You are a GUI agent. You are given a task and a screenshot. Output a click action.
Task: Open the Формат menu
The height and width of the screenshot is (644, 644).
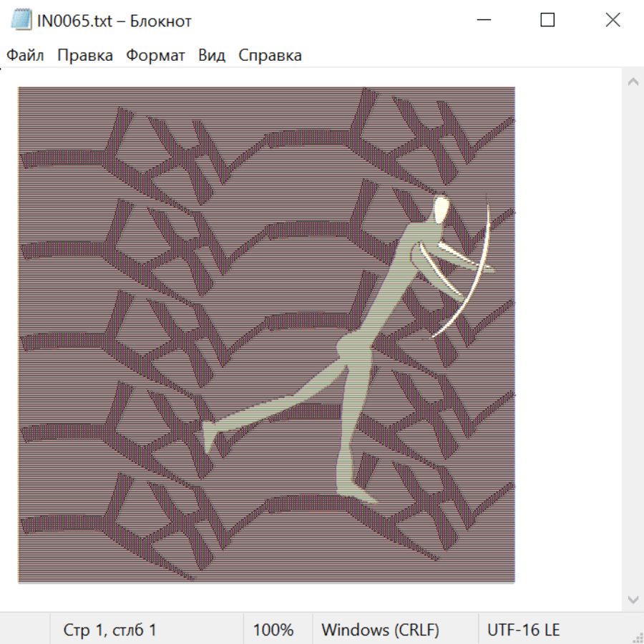coord(155,56)
